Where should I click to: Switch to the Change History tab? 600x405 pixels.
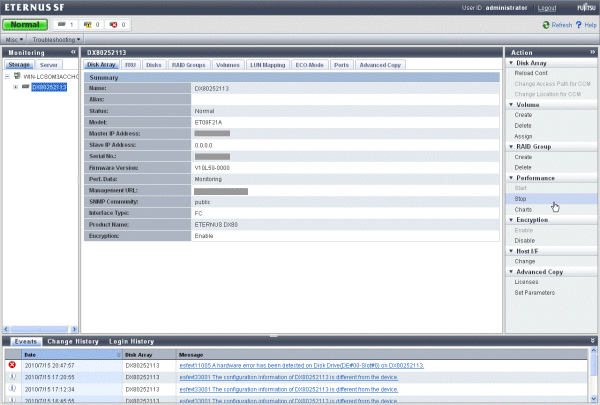click(73, 341)
